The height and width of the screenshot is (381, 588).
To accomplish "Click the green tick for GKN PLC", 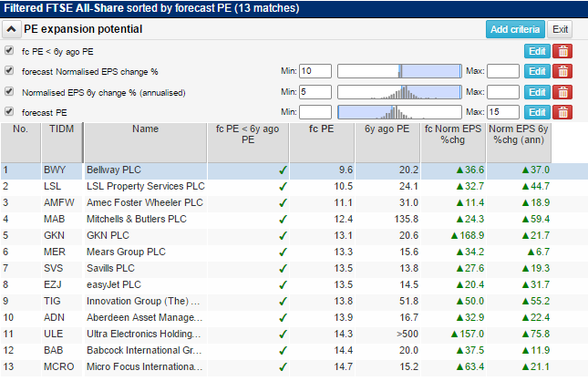I will point(283,236).
